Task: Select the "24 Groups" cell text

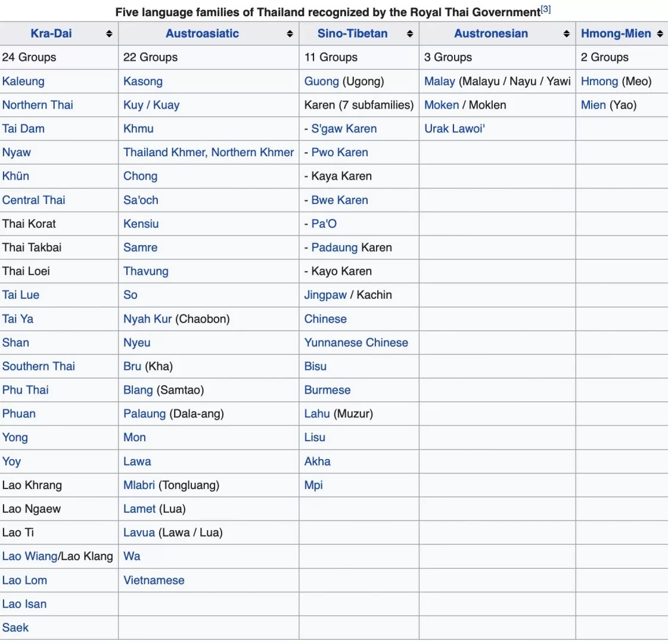Action: point(29,57)
